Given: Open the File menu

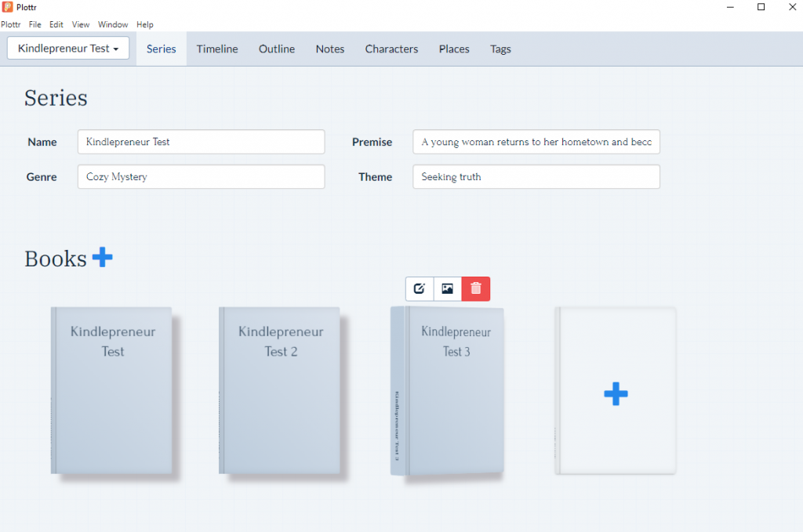Looking at the screenshot, I should pyautogui.click(x=35, y=24).
